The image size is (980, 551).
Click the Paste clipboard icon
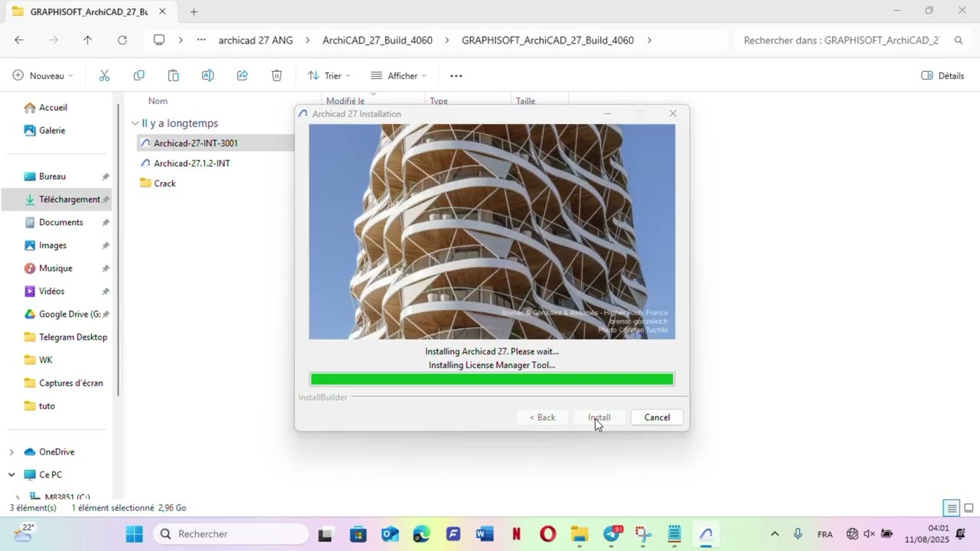tap(173, 76)
